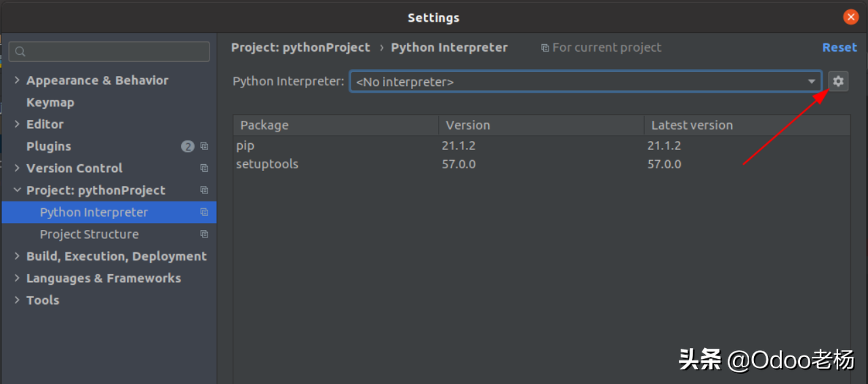Open Editor settings
This screenshot has width=868, height=384.
(x=45, y=124)
